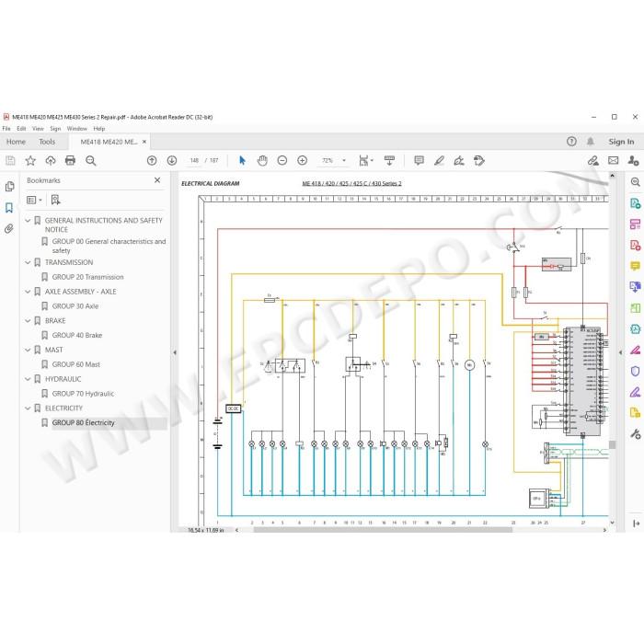This screenshot has height=644, width=644.
Task: Open bookmark options dropdown
Action: click(x=34, y=200)
